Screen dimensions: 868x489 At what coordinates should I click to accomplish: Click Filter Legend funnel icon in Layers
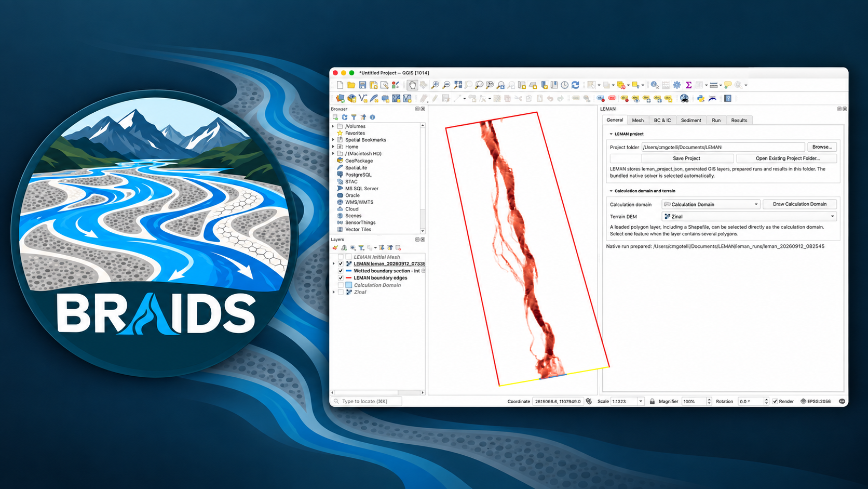click(x=361, y=248)
